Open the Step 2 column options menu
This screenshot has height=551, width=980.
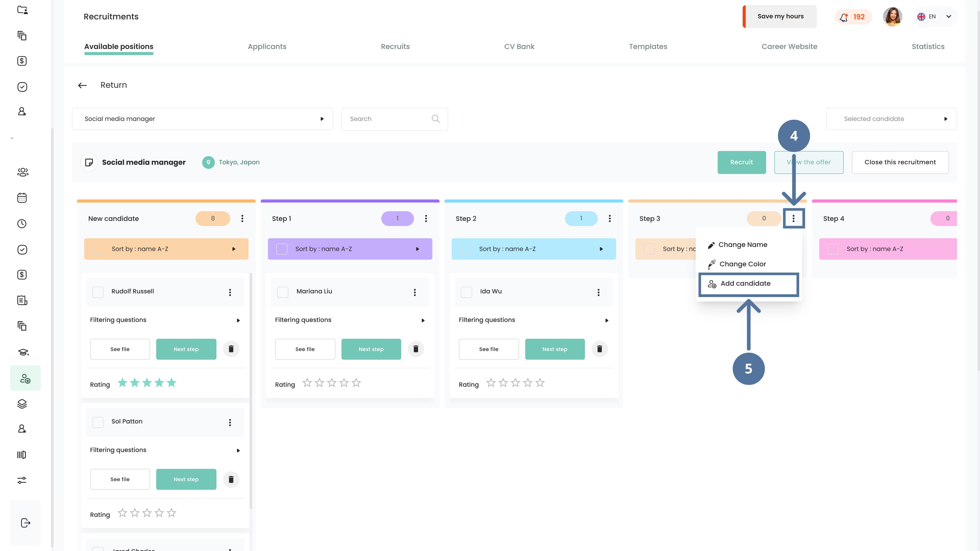pyautogui.click(x=610, y=218)
